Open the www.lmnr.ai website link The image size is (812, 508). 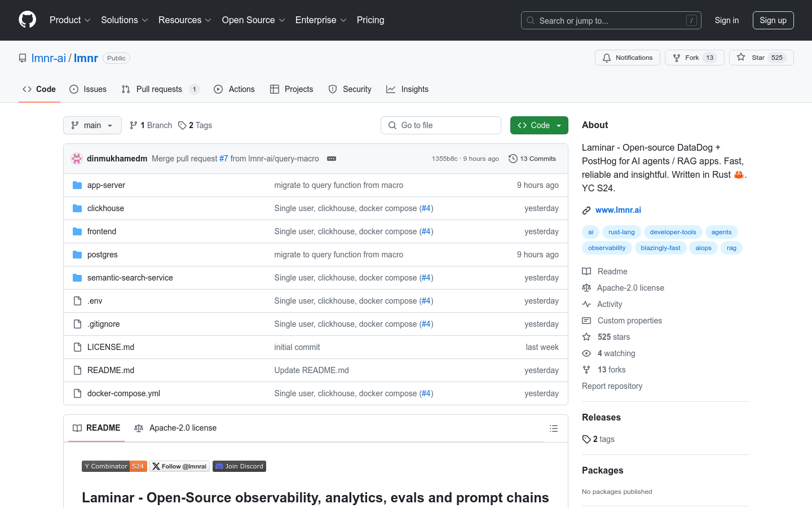[618, 210]
